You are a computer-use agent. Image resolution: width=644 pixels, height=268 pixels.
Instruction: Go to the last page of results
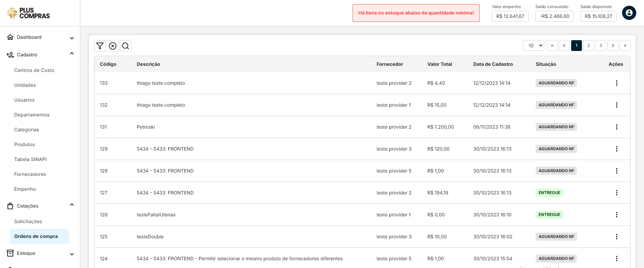[625, 46]
